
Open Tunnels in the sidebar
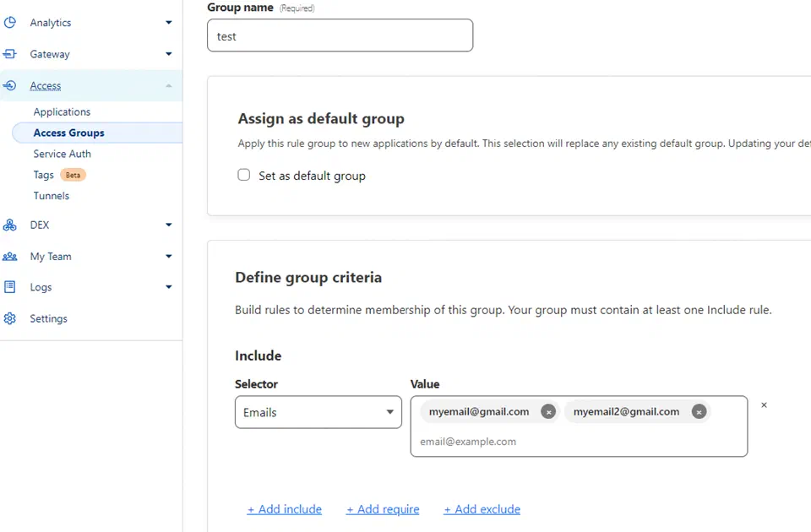(x=52, y=196)
